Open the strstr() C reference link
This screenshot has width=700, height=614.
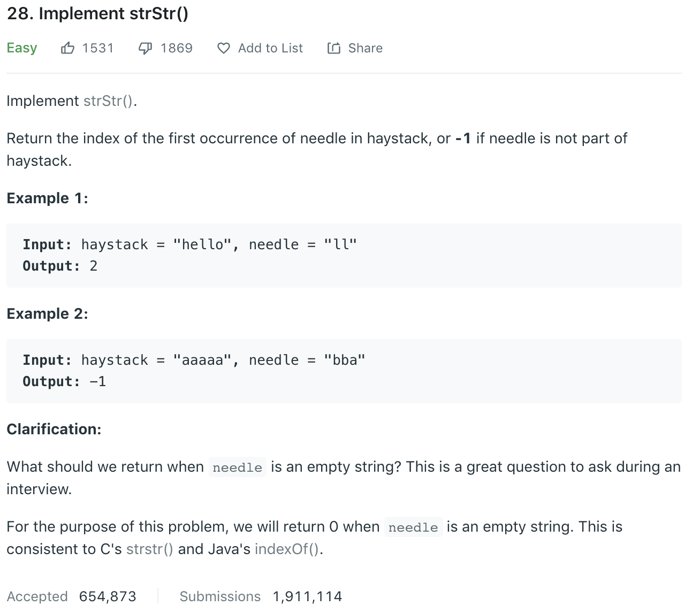click(x=150, y=549)
